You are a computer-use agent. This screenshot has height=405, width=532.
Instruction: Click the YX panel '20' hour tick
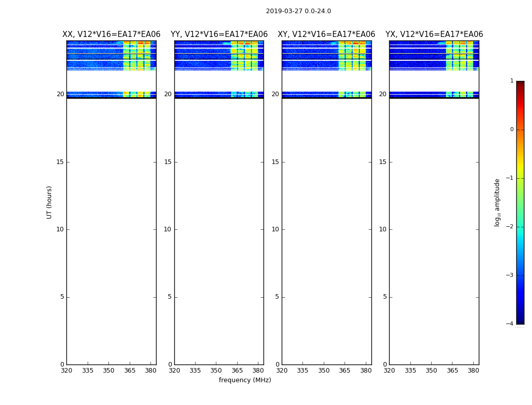click(x=383, y=94)
